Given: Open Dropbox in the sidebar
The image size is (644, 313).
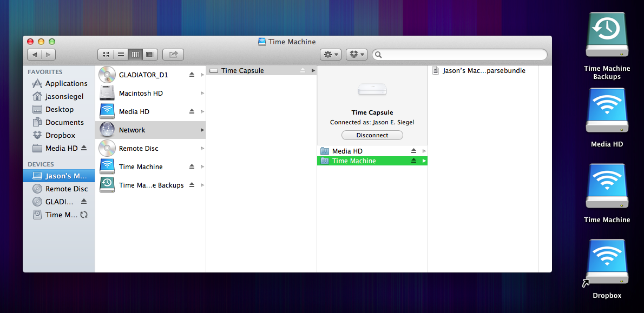Looking at the screenshot, I should [59, 135].
